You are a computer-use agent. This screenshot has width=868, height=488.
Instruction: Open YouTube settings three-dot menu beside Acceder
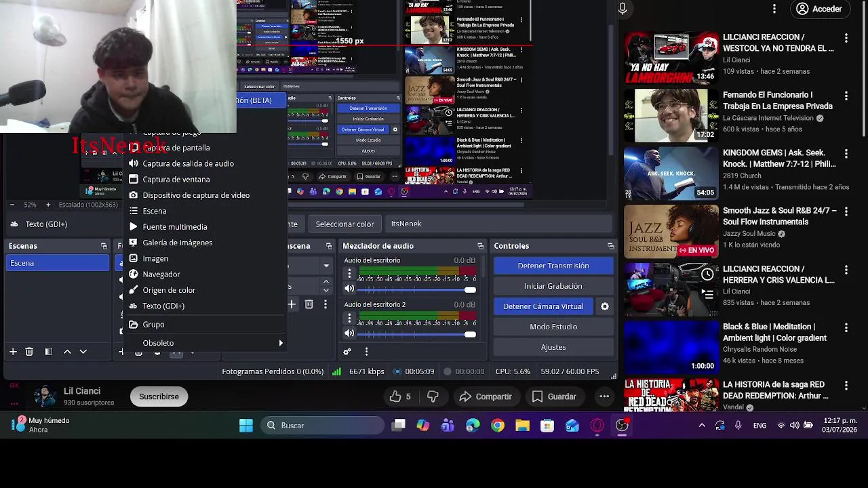774,9
